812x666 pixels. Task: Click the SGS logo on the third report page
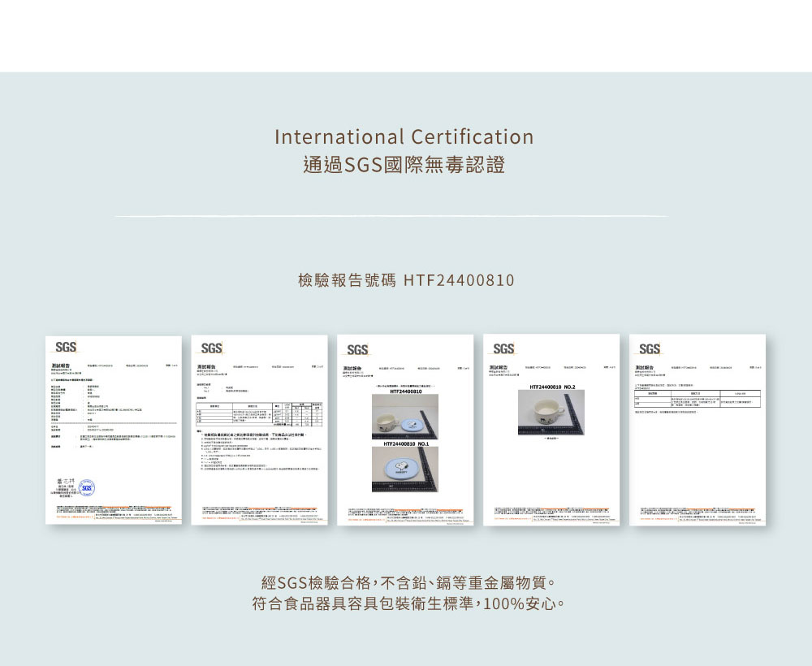pos(358,350)
